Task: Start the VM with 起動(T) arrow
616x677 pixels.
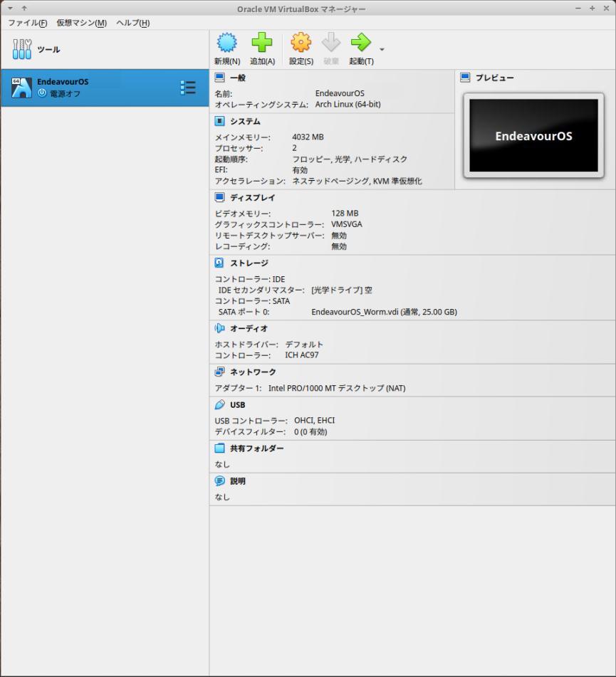Action: click(x=361, y=42)
